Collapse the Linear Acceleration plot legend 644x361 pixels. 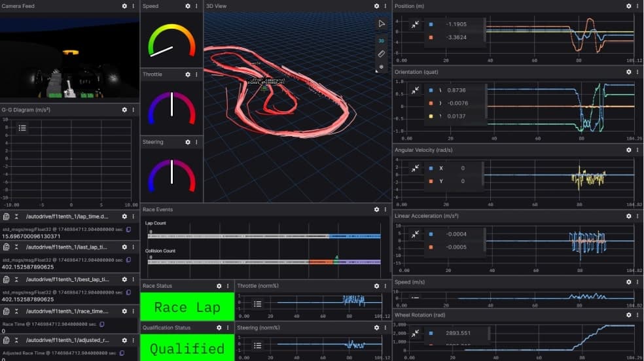415,233
